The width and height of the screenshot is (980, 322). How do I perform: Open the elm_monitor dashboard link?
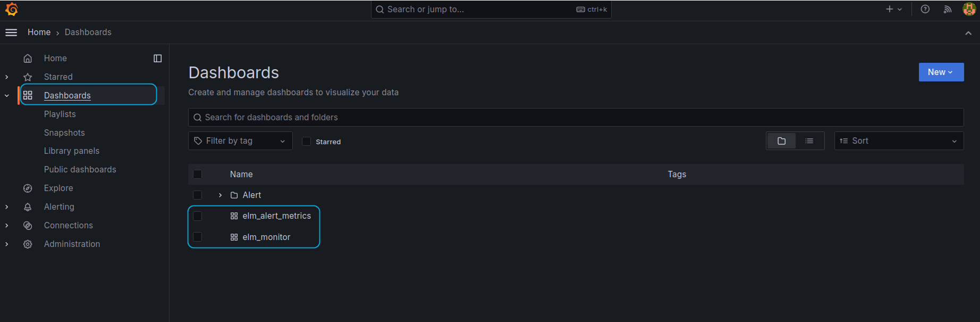tap(266, 237)
